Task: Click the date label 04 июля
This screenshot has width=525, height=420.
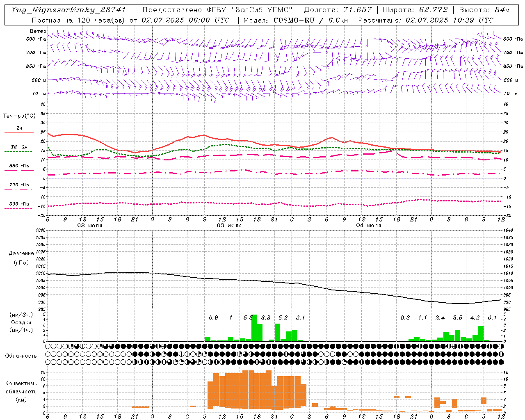Action: [x=369, y=226]
